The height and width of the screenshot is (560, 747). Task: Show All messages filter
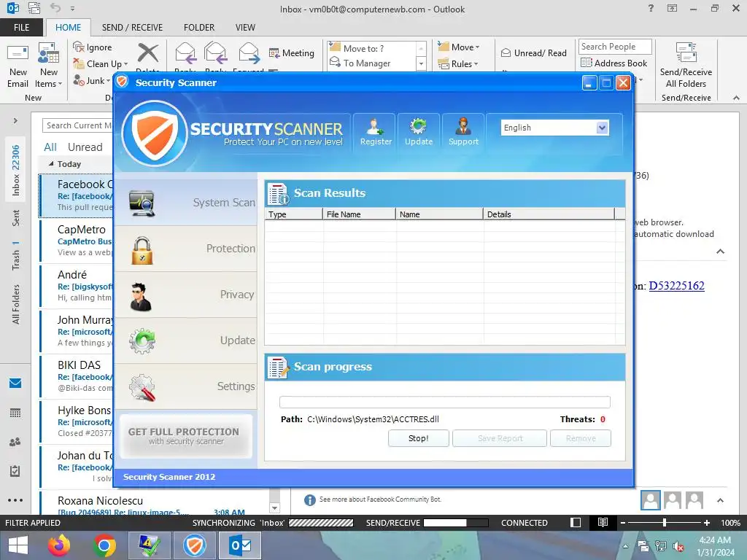[50, 147]
